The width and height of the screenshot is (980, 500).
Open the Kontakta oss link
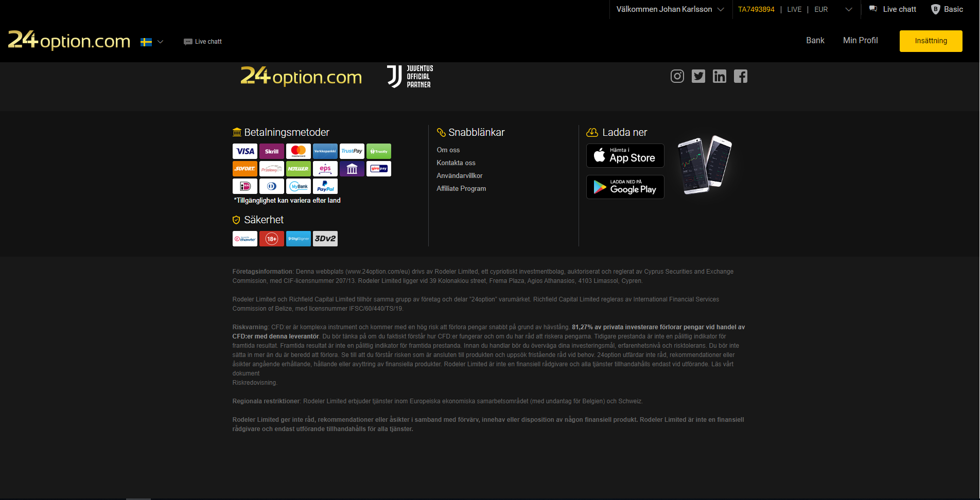click(x=456, y=163)
